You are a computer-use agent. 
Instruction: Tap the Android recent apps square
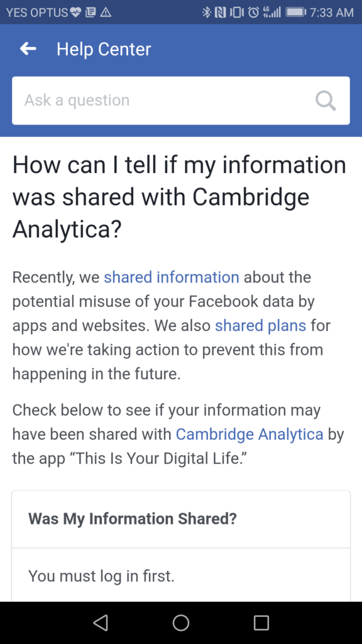point(261,623)
